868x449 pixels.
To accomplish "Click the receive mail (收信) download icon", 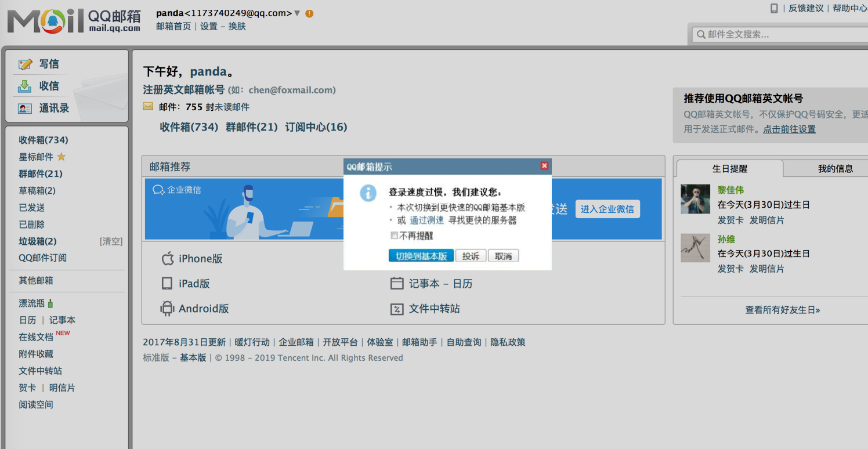I will (x=24, y=86).
